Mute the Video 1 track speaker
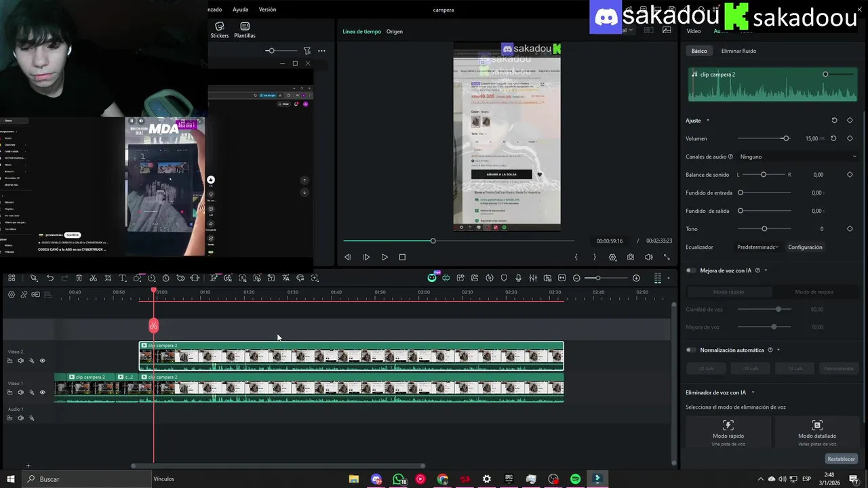The width and height of the screenshot is (868, 488). point(20,392)
